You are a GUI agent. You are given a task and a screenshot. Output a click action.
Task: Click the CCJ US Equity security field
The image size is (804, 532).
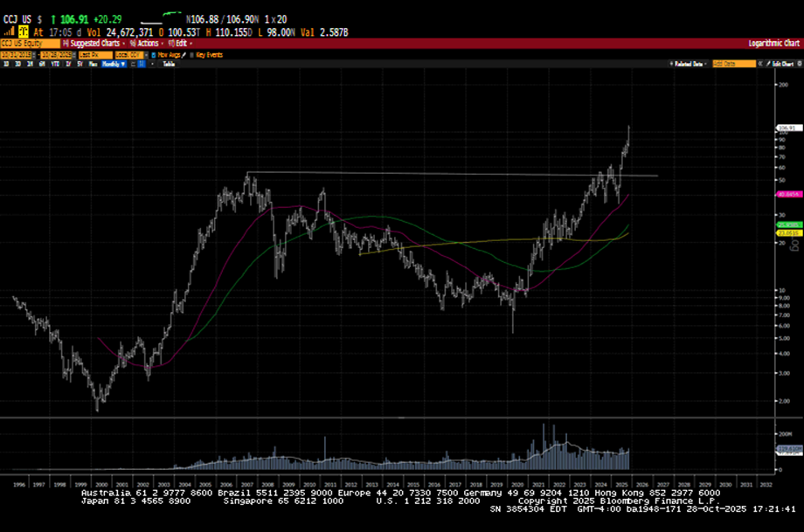pos(28,43)
